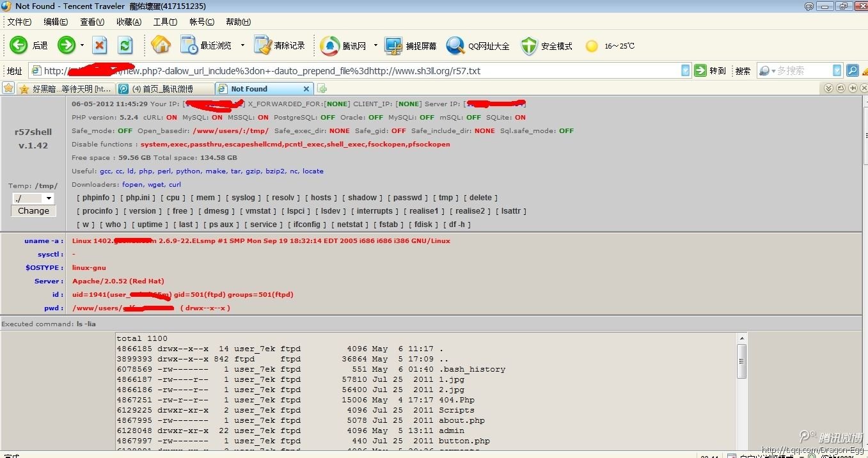Click the button.php file row
868x458 pixels.
point(303,441)
